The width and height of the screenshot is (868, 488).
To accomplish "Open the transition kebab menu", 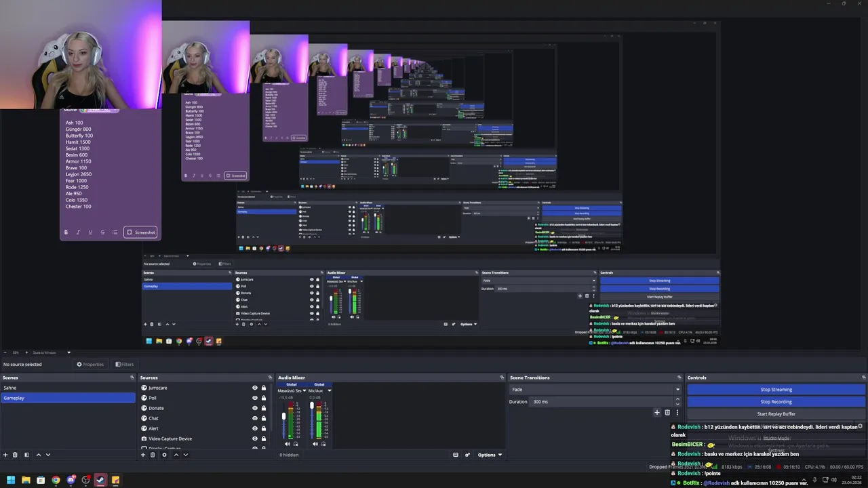I will [x=677, y=412].
